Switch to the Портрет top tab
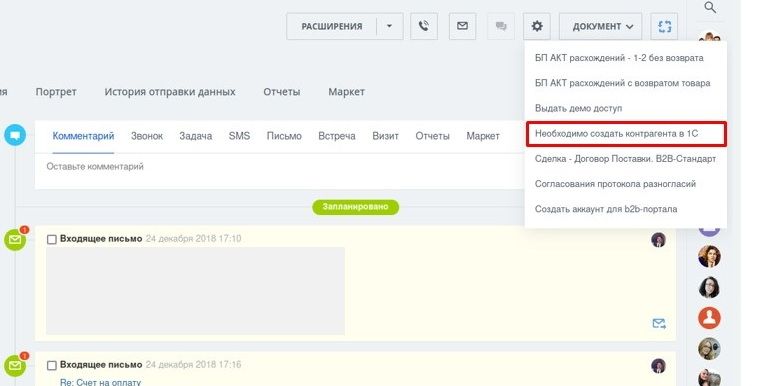Image resolution: width=772 pixels, height=386 pixels. [x=56, y=92]
